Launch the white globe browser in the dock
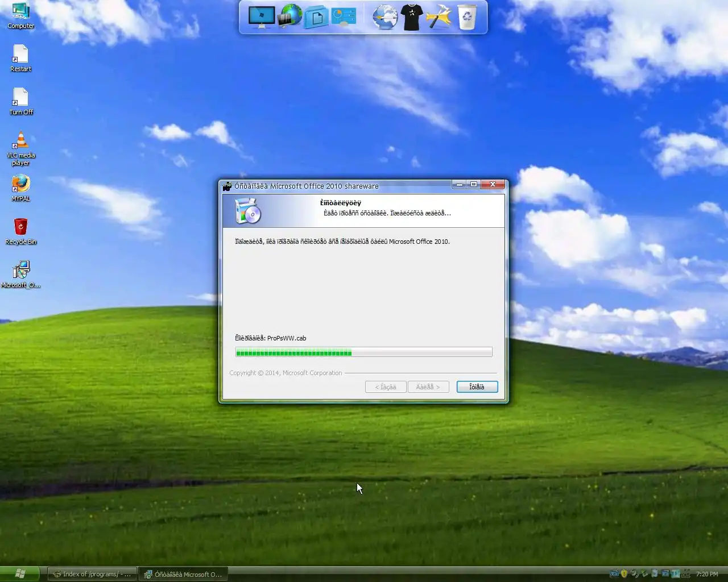The image size is (728, 582). point(385,17)
